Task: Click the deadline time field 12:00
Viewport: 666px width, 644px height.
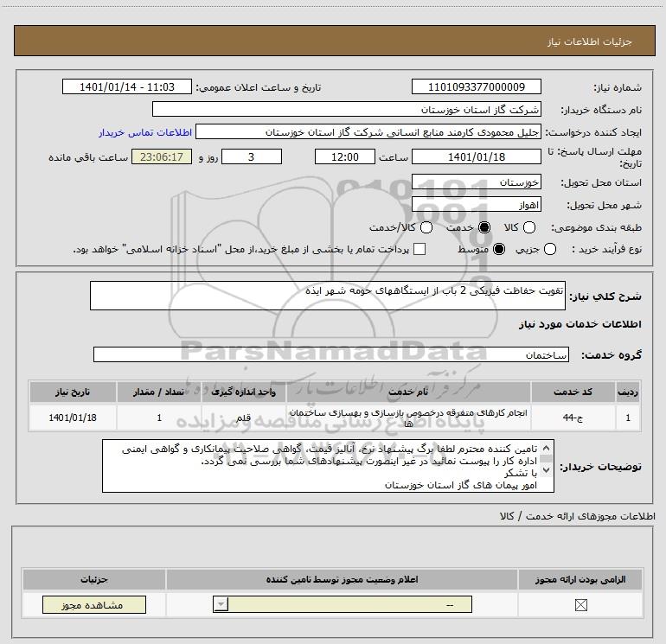Action: pos(345,156)
